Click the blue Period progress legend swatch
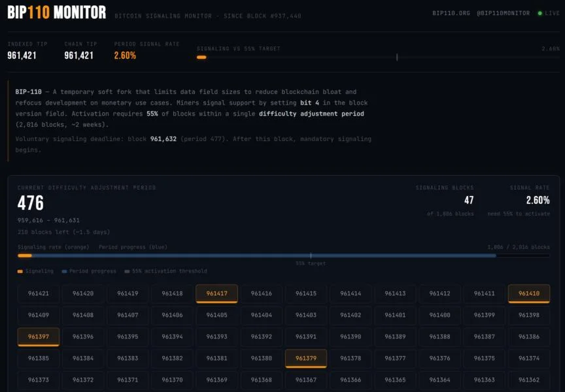565x392 pixels. click(x=64, y=271)
